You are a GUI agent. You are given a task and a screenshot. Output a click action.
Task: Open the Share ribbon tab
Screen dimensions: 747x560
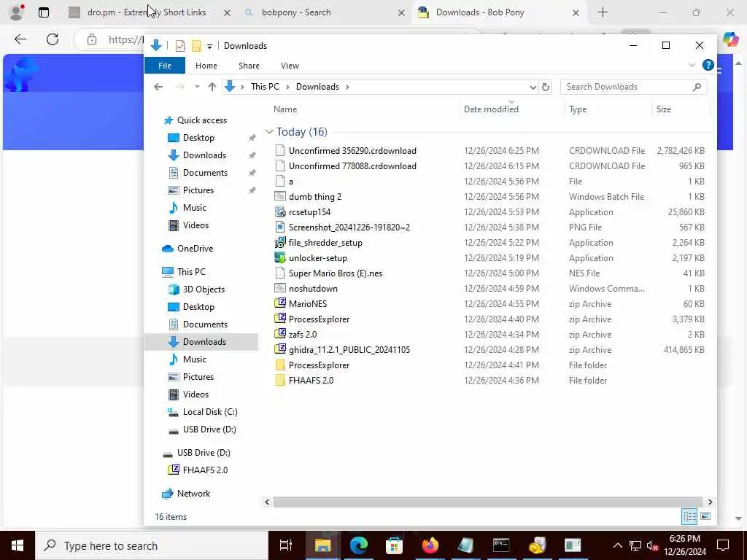[249, 66]
